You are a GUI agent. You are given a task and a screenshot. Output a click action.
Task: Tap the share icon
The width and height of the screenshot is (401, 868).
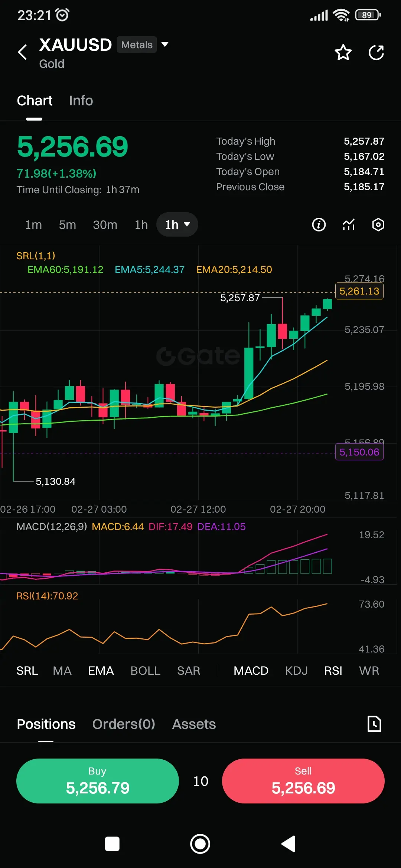[x=376, y=52]
